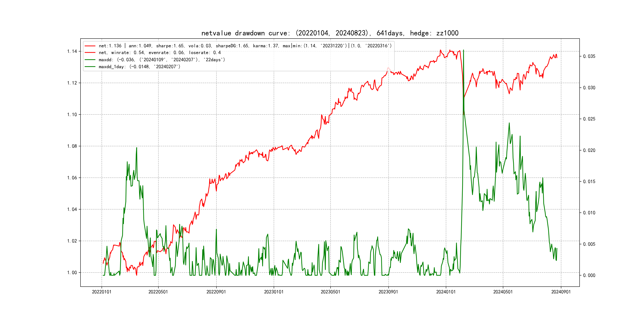Click the 20230501 x-axis tick label
The width and height of the screenshot is (644, 322).
click(x=330, y=292)
